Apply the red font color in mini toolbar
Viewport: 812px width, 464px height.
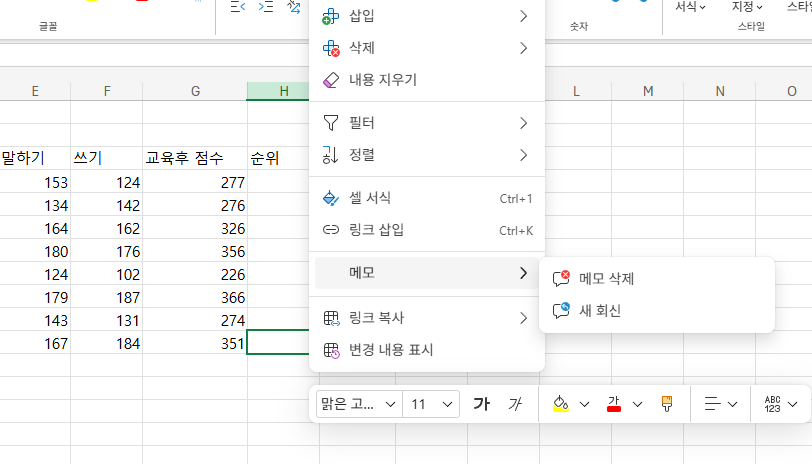(614, 404)
